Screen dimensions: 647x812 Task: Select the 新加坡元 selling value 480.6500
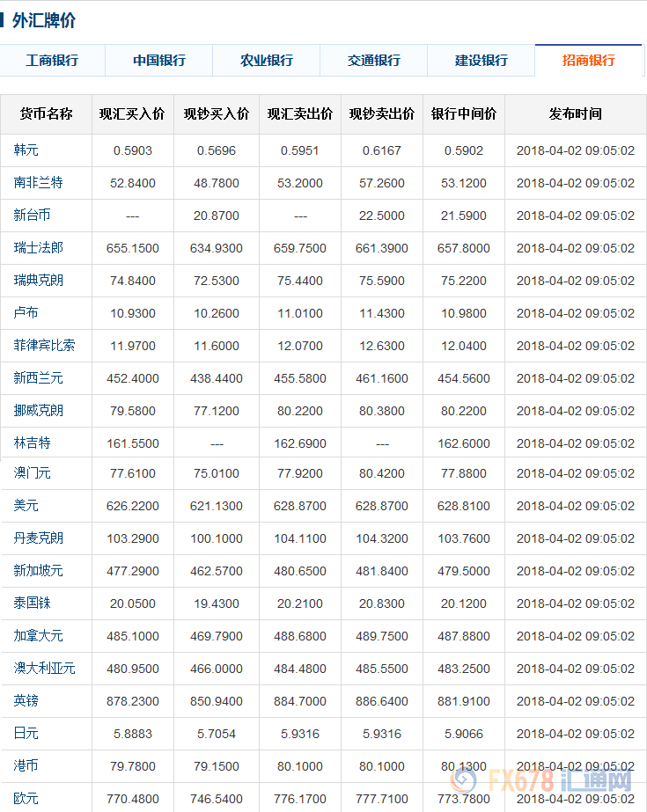click(300, 571)
